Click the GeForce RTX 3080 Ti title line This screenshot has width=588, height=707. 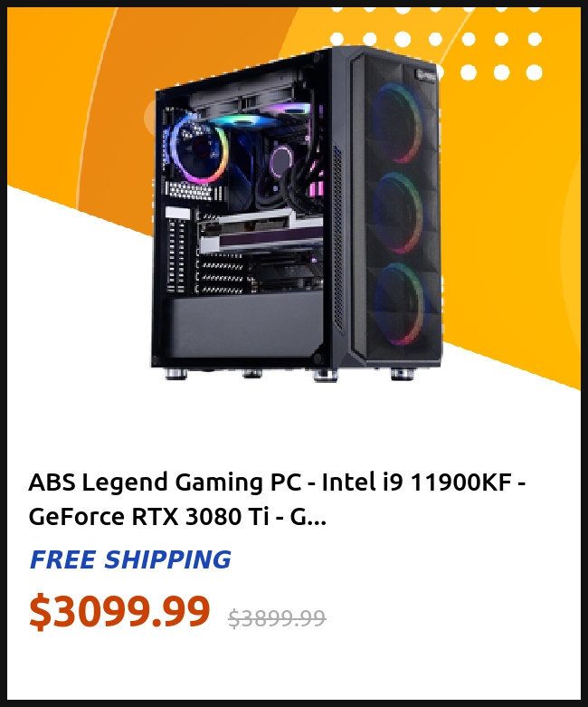177,516
